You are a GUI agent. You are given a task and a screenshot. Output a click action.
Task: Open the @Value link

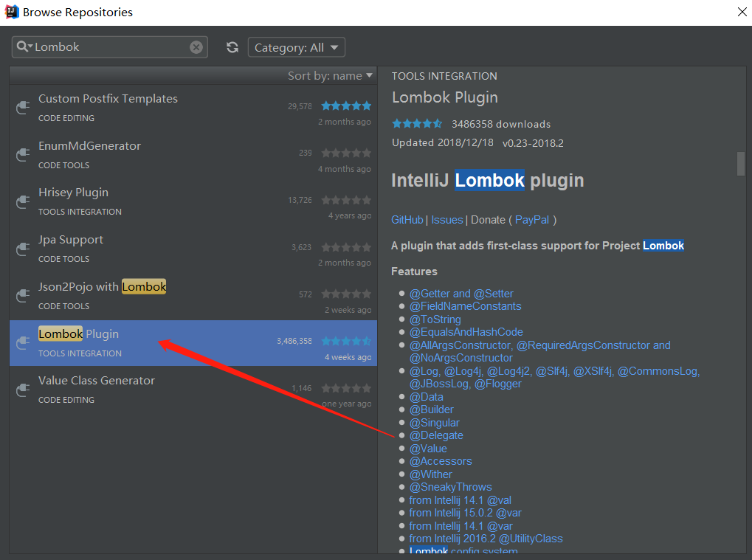[x=428, y=449]
